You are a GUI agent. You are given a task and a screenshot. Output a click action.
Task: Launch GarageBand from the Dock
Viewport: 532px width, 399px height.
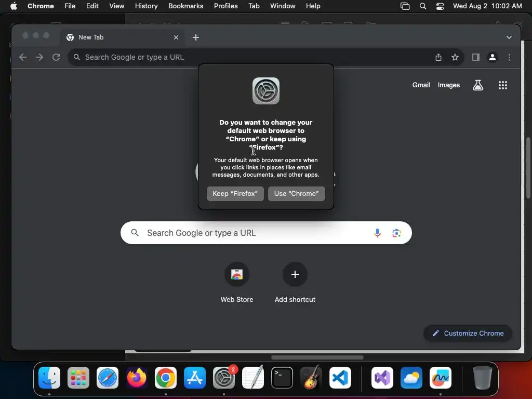click(311, 378)
